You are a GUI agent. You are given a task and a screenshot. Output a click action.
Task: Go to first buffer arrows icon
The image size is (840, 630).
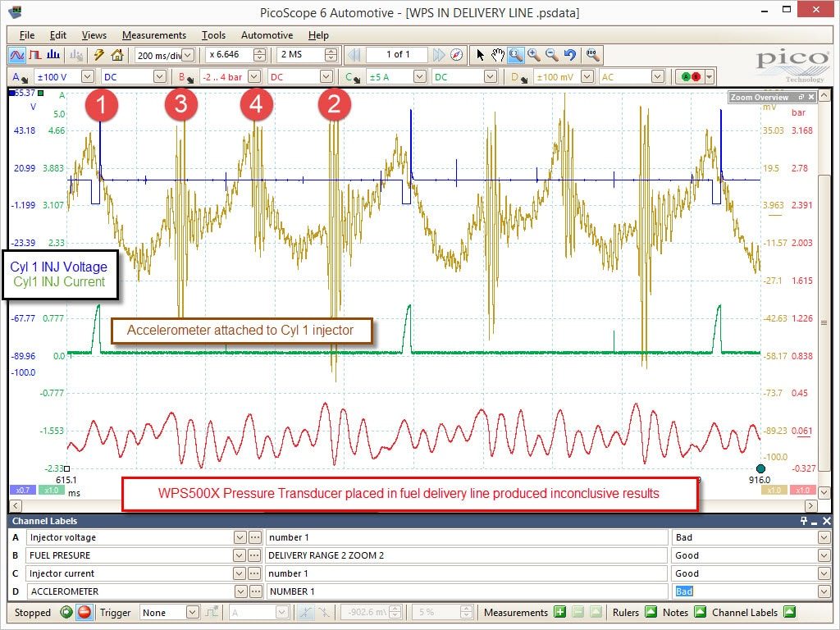(354, 55)
